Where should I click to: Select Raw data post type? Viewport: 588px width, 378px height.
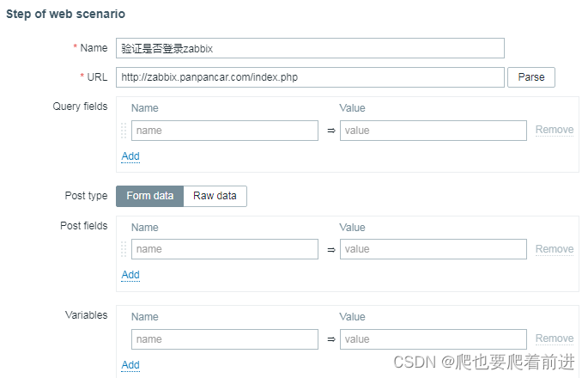click(215, 196)
